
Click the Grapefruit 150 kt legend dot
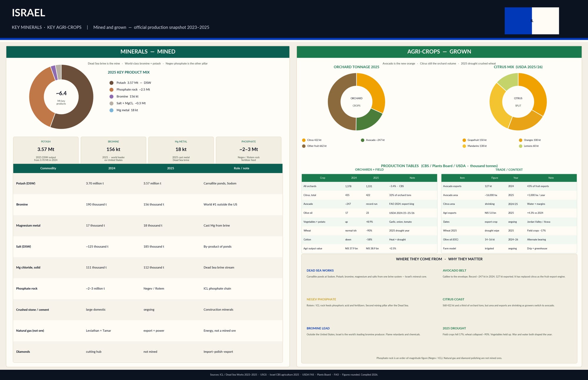[x=464, y=140]
